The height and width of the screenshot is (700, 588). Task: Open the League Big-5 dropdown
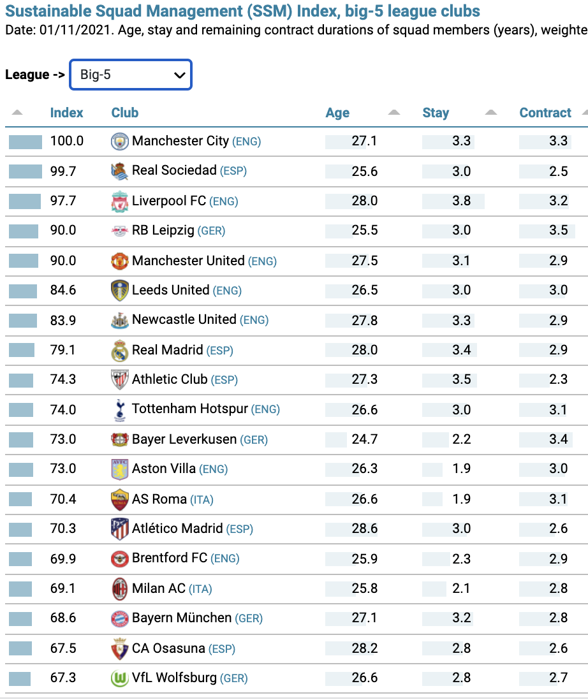(131, 75)
